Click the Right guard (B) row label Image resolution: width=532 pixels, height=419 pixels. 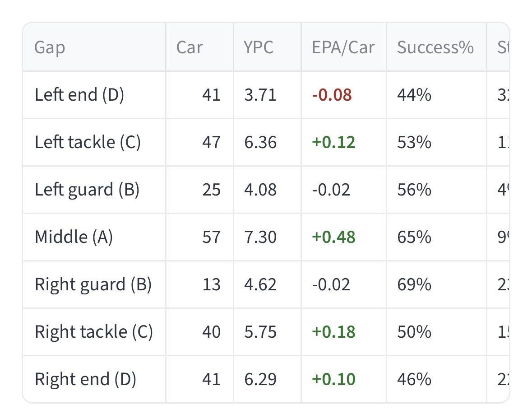[x=93, y=284]
